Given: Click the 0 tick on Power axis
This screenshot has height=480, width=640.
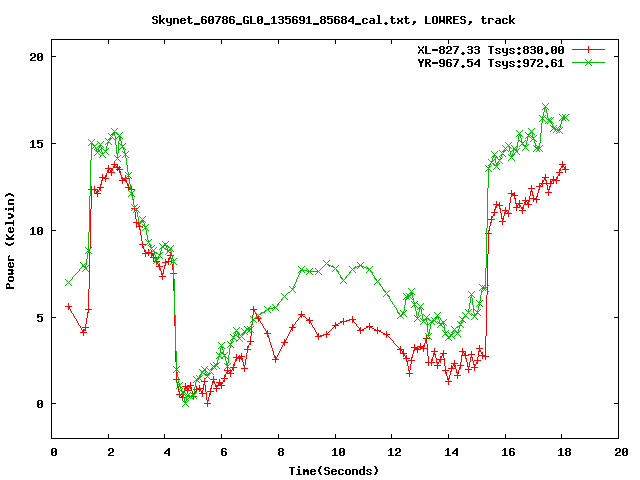Looking at the screenshot, I should 40,404.
